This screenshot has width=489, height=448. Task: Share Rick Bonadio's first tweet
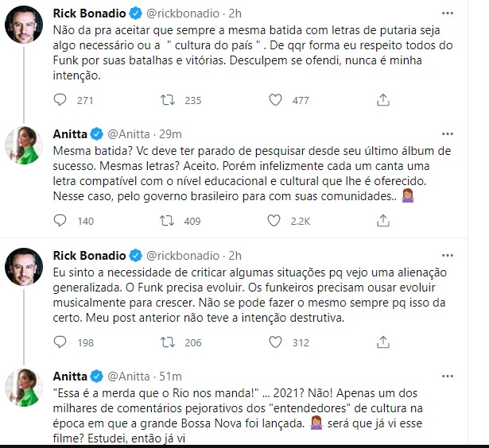[382, 100]
